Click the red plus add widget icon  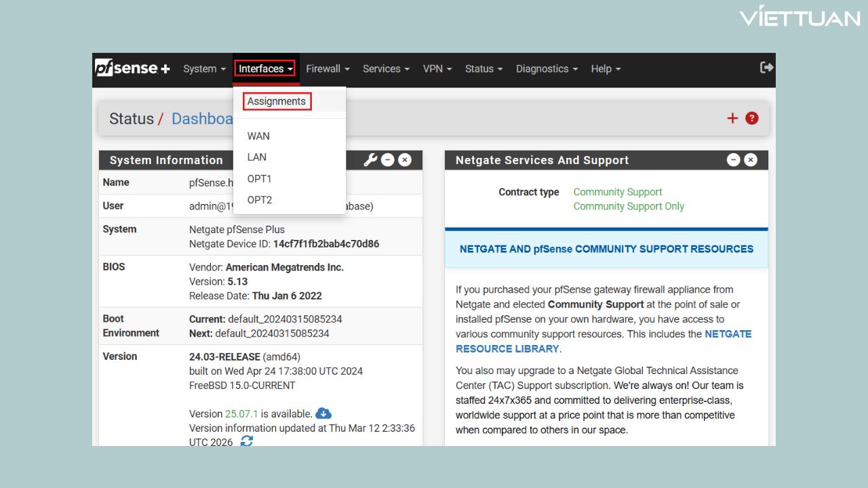(x=732, y=119)
